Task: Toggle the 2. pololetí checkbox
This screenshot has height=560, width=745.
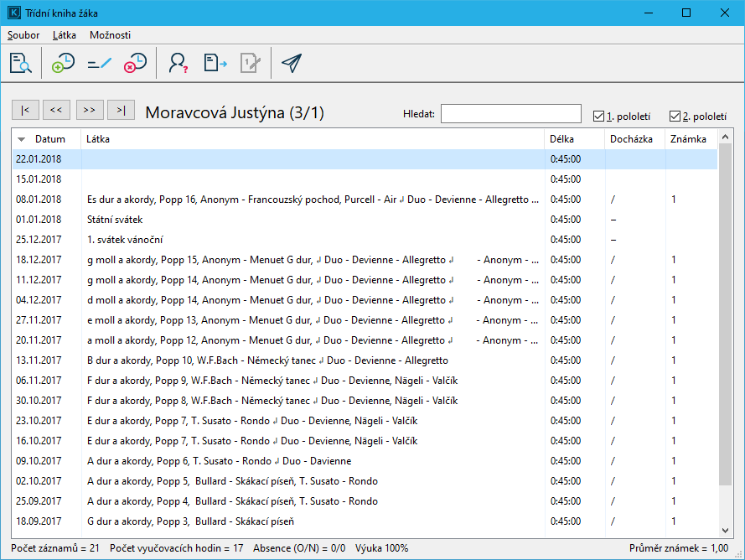Action: 675,117
